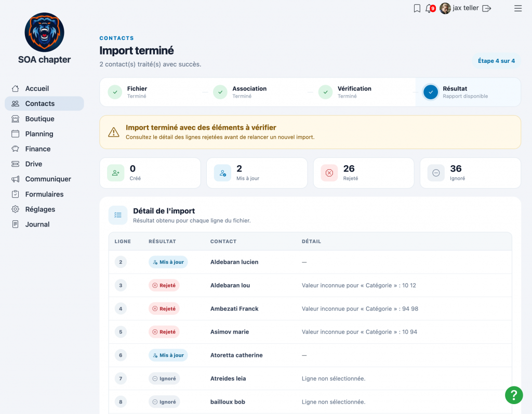The height and width of the screenshot is (414, 532).
Task: Click detail text 'Catégorie » : 94 98'
Action: coord(392,309)
